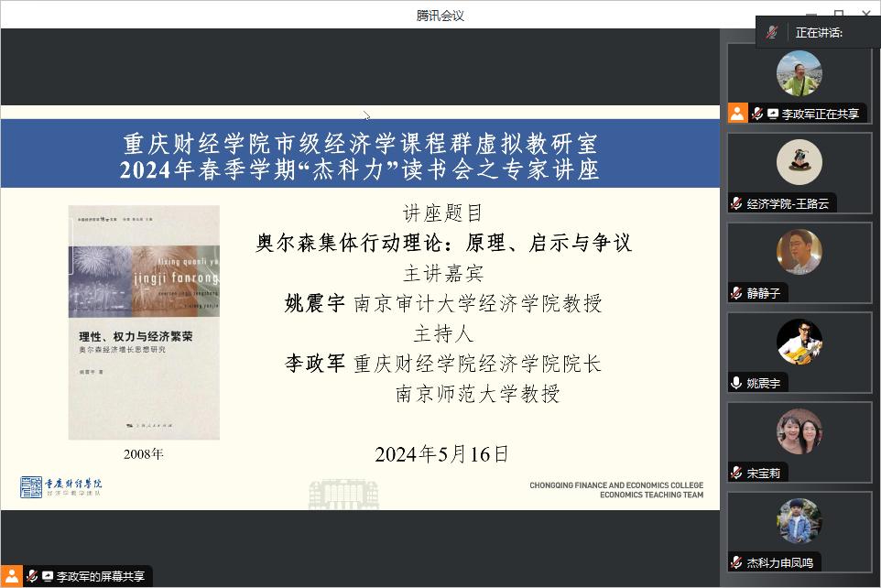
Task: Click the muted mic icon beside 正在讲话
Action: (771, 33)
